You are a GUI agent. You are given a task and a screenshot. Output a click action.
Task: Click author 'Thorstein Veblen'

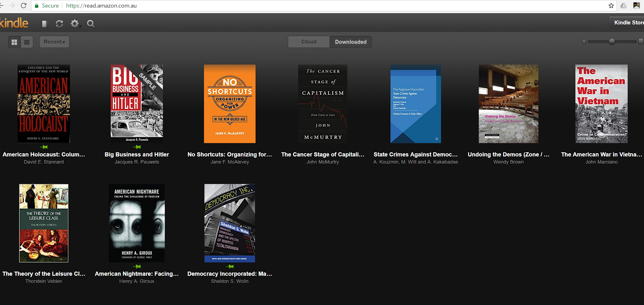tap(44, 281)
